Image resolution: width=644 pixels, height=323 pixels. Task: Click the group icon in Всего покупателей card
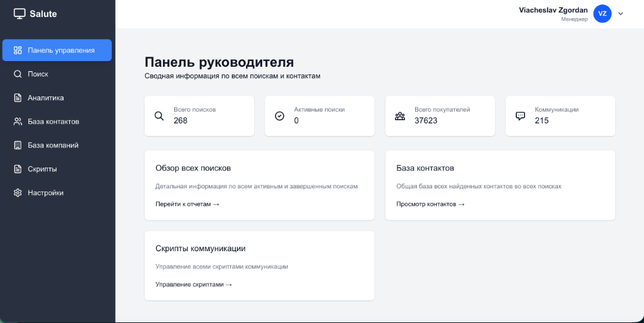400,116
